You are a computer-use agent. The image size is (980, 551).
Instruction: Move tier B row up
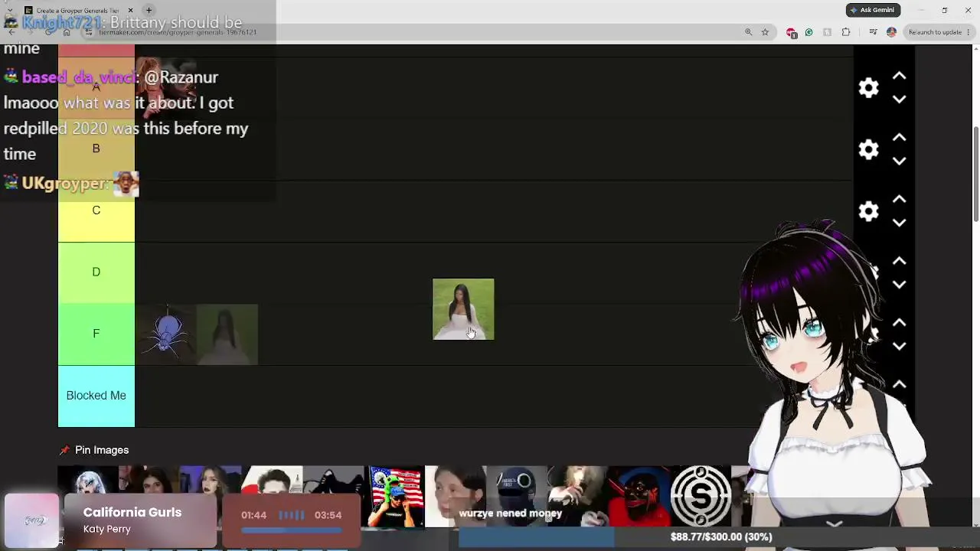[x=900, y=138]
